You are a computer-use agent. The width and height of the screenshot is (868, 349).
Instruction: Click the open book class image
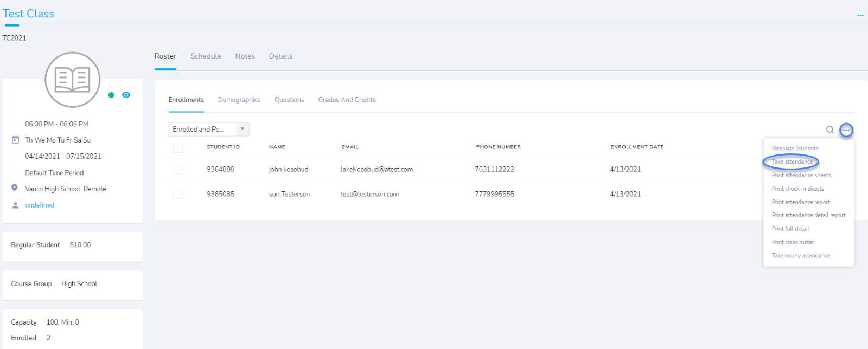[x=73, y=80]
